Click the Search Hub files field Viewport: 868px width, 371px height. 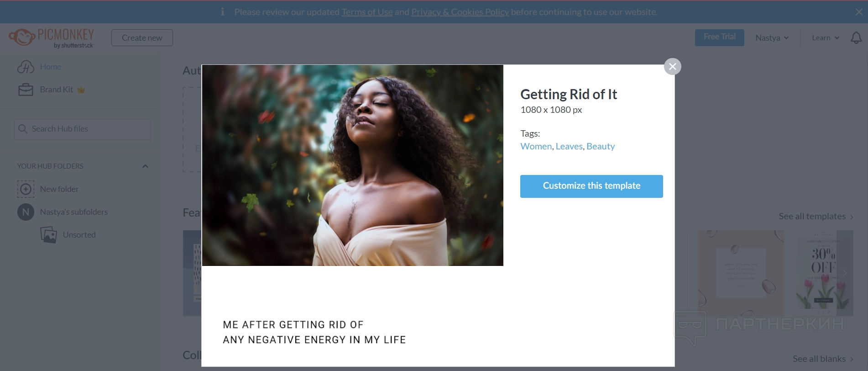82,129
